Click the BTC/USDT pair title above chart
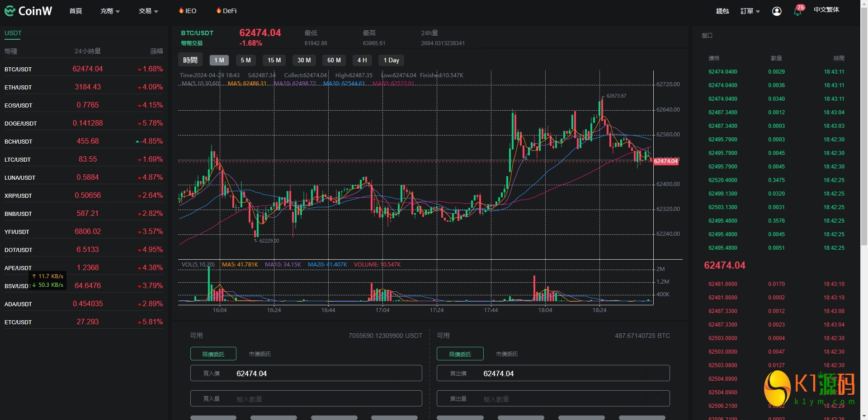Viewport: 868px width, 420px height. [x=197, y=33]
